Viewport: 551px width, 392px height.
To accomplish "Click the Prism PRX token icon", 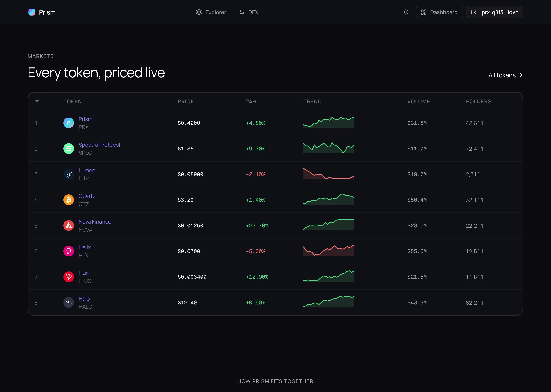I will pos(68,123).
